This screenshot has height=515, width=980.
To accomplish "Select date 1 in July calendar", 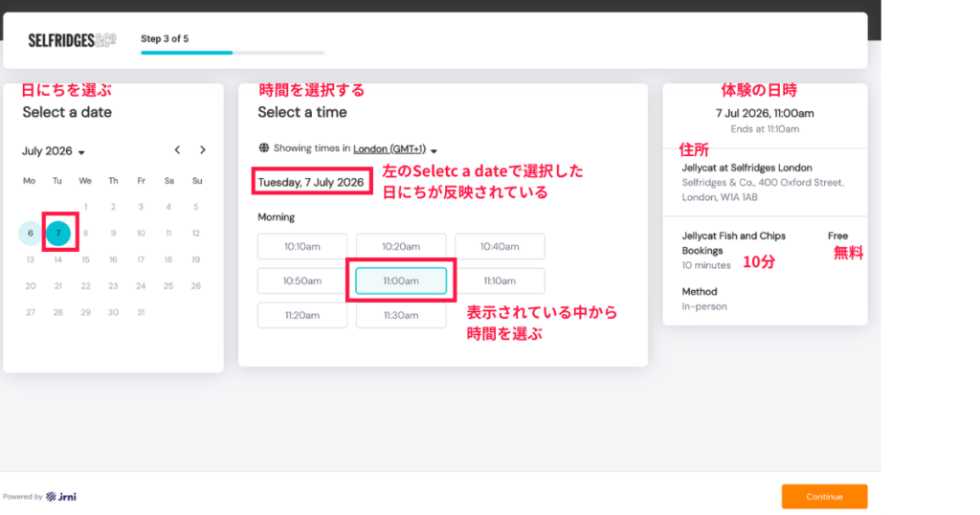I will [85, 207].
